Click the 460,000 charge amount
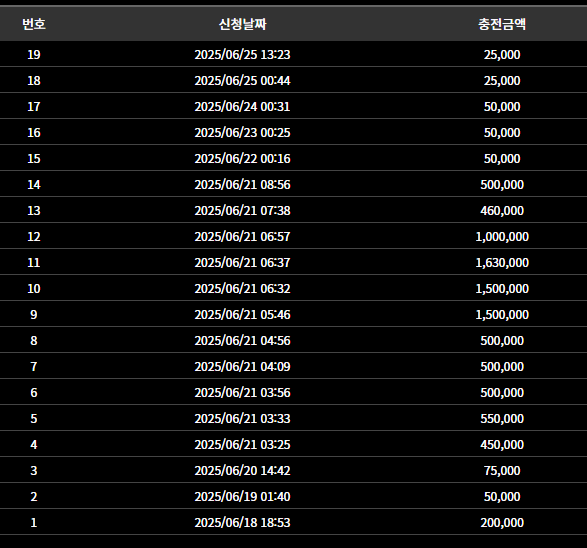Screen dimensions: 587x548 [x=502, y=210]
